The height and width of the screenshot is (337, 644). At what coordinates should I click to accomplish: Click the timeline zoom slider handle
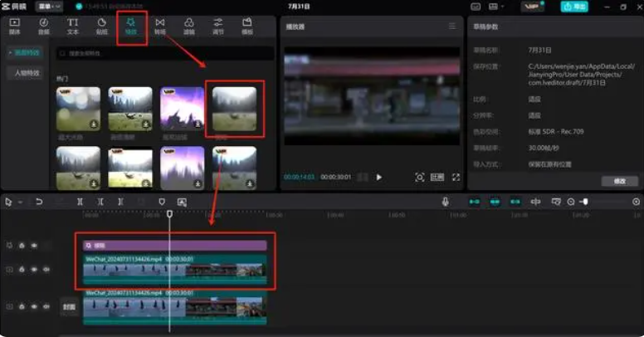point(585,202)
